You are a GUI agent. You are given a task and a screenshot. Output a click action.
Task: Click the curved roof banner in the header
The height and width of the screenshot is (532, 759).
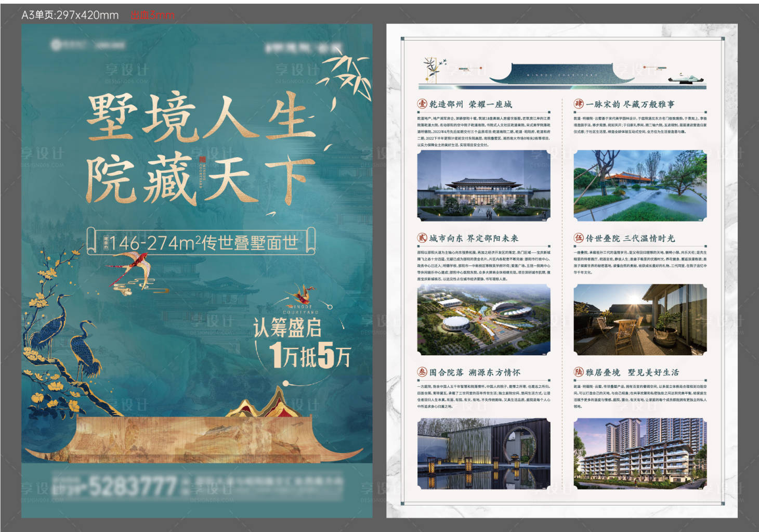pyautogui.click(x=562, y=73)
